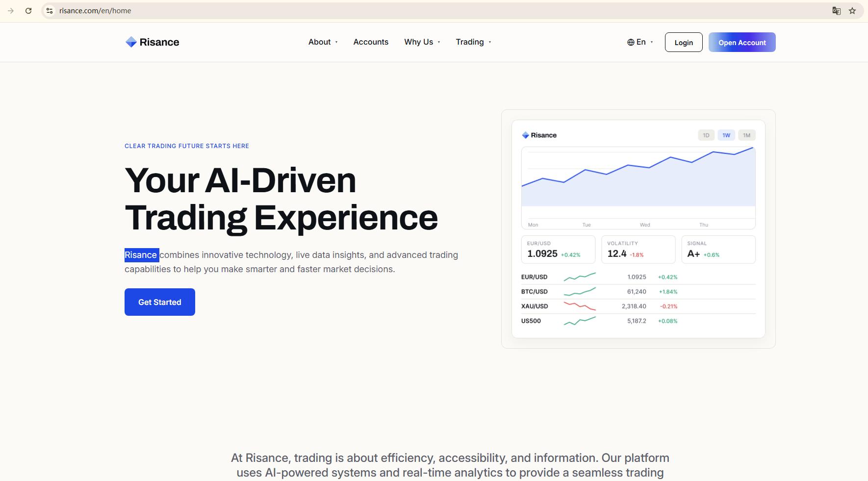The width and height of the screenshot is (868, 481).
Task: Click the Login button
Action: click(x=684, y=42)
